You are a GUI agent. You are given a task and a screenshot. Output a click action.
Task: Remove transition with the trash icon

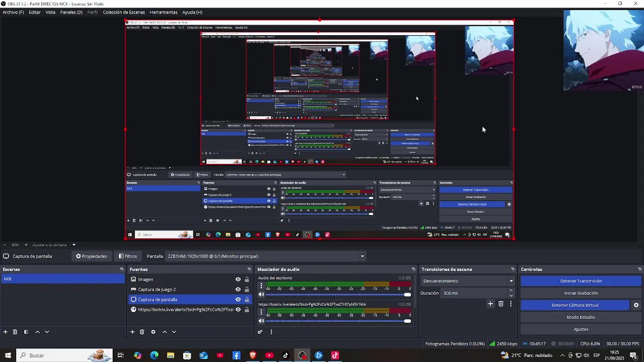501,304
